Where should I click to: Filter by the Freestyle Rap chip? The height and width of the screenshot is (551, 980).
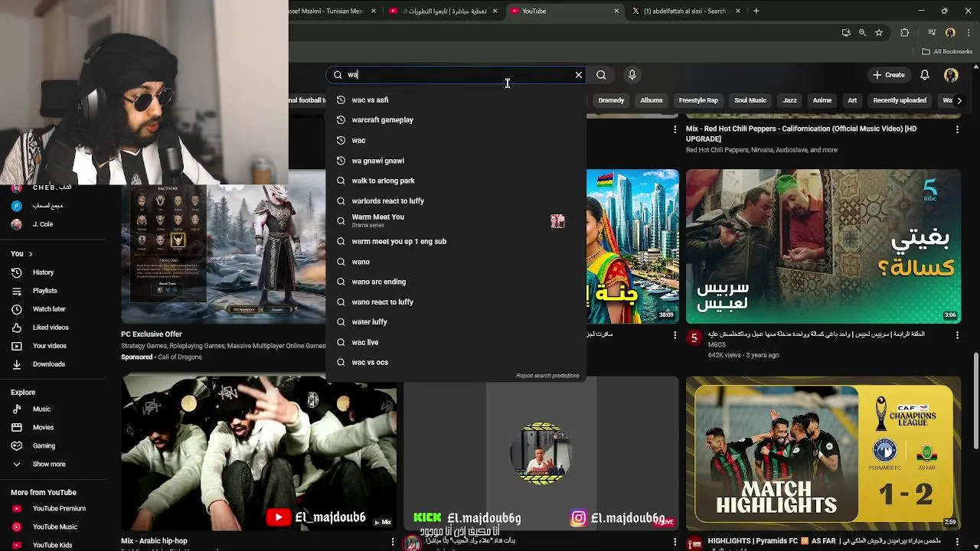[x=698, y=100]
